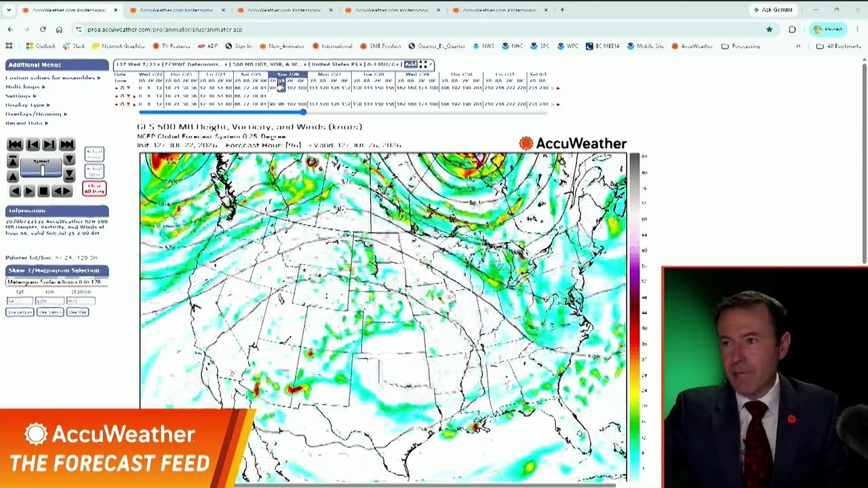Viewport: 868px width, 488px height.
Task: Open Ask Gemini
Action: pyautogui.click(x=772, y=10)
